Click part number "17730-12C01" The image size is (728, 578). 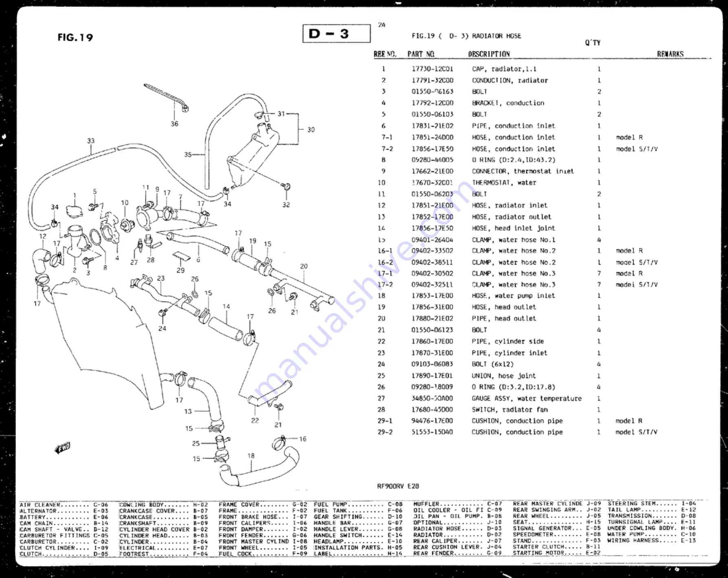point(432,69)
